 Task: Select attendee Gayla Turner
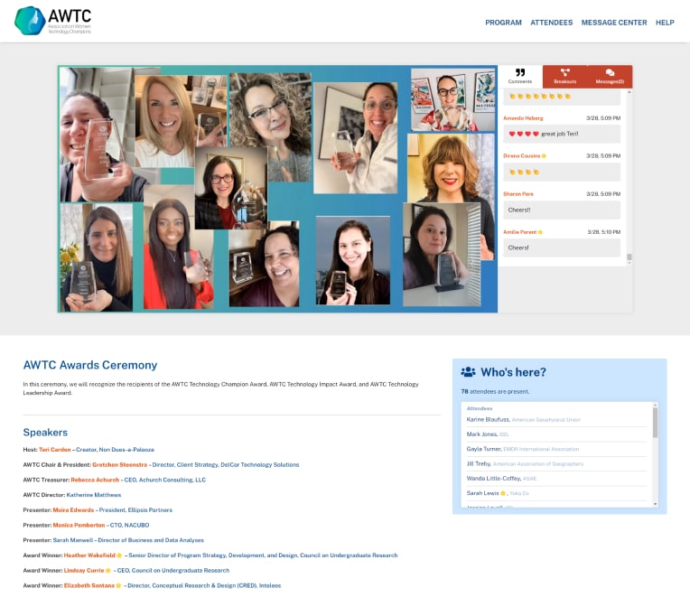(484, 449)
